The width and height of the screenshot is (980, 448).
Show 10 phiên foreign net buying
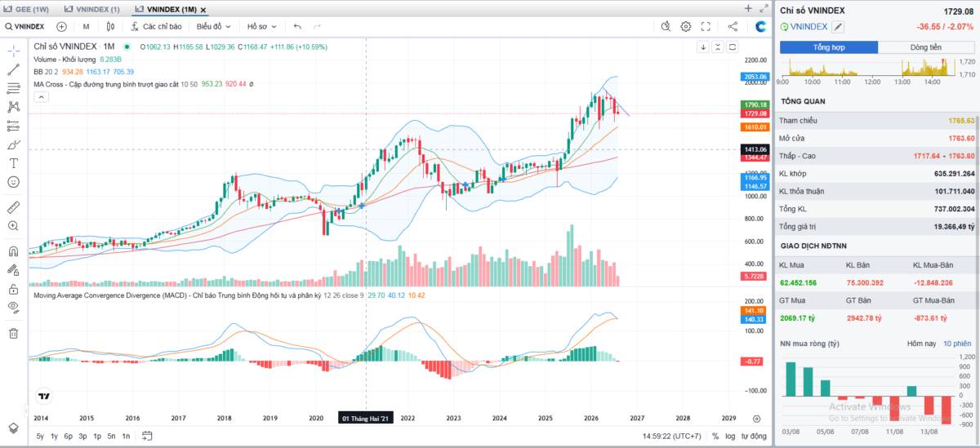coord(957,344)
